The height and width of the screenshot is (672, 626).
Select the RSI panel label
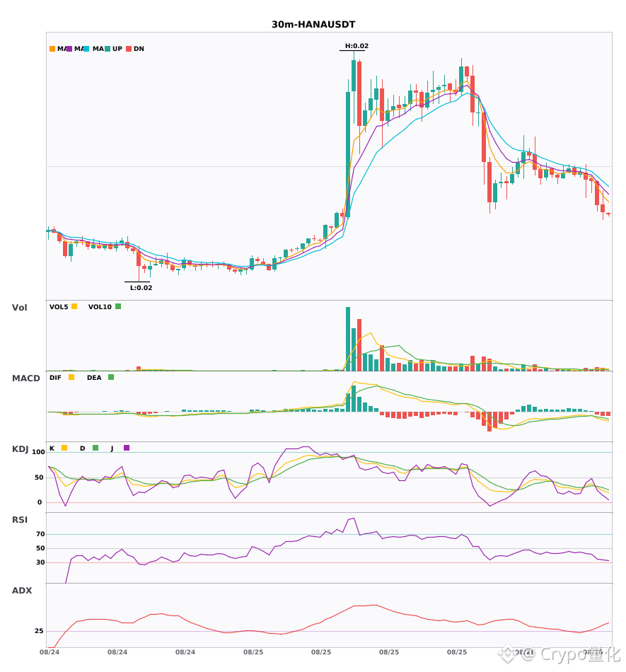point(20,520)
